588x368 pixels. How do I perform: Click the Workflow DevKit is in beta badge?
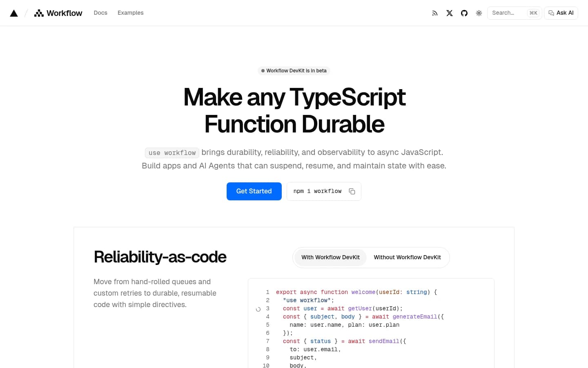(294, 70)
